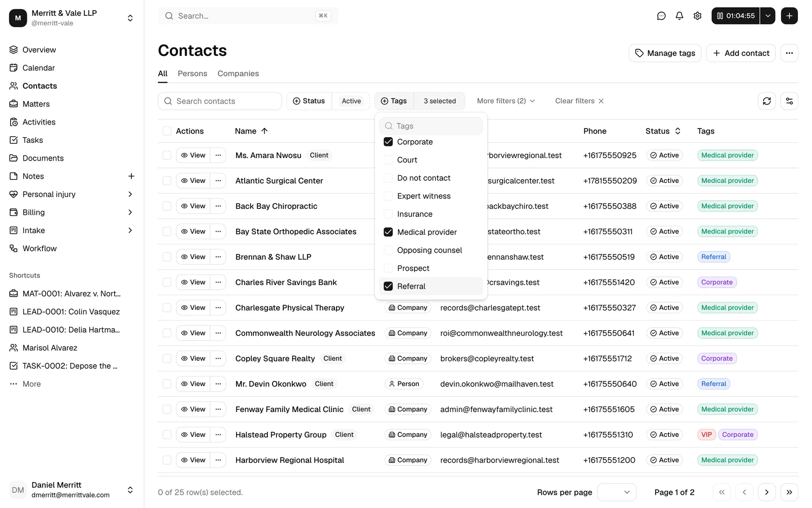Uncheck the Corporate tag

[388, 142]
